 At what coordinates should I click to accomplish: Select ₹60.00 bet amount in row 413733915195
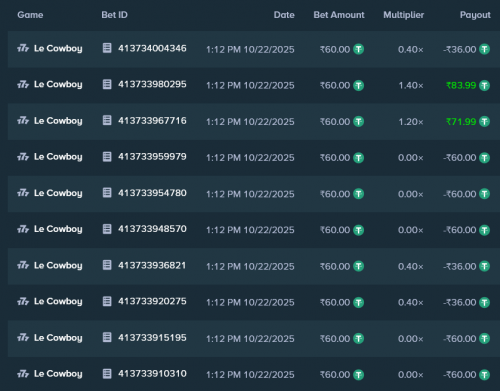coord(335,339)
